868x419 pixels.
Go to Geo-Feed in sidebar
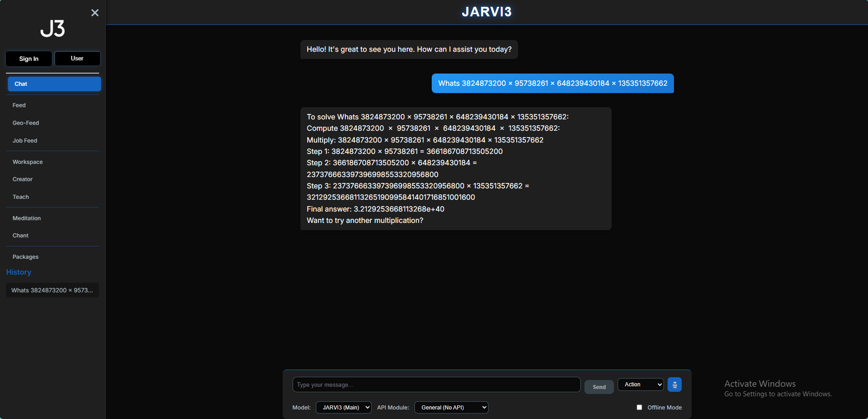click(x=26, y=123)
